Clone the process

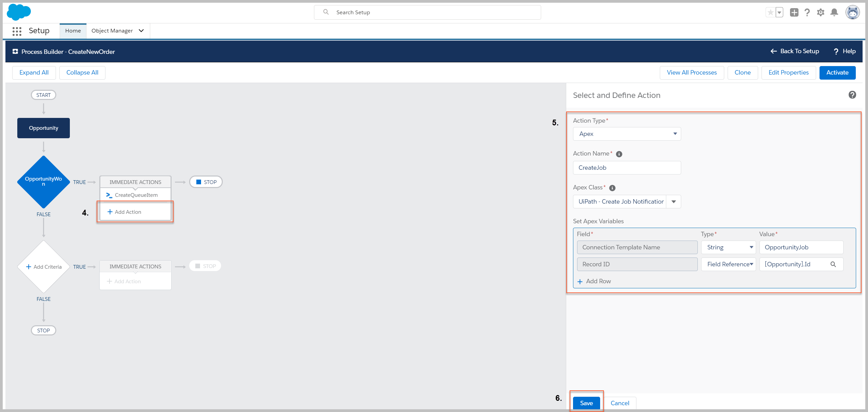pyautogui.click(x=743, y=73)
